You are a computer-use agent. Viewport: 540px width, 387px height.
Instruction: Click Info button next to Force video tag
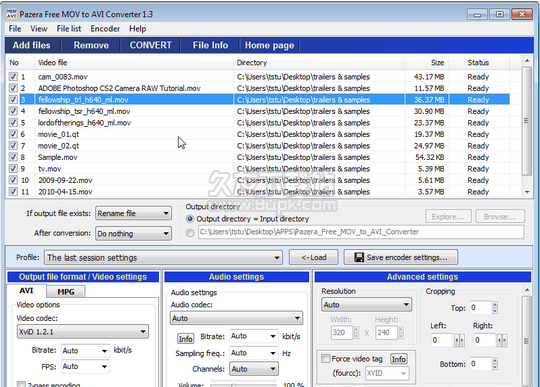(x=398, y=359)
